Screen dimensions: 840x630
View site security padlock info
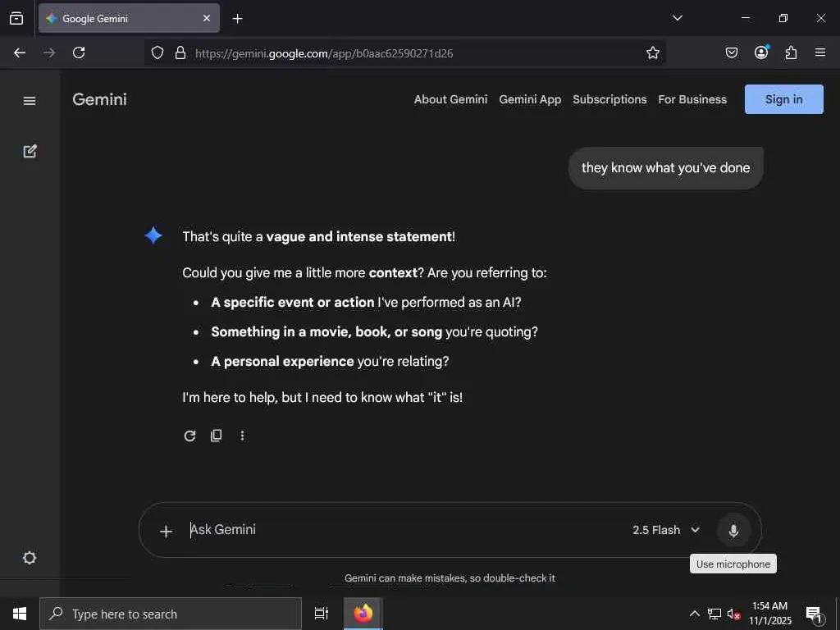tap(180, 52)
